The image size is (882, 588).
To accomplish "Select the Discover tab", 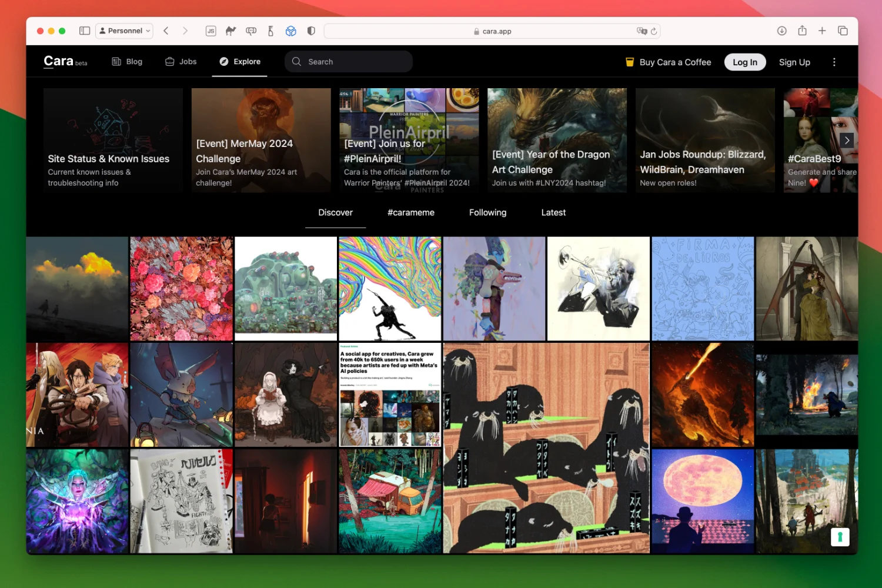I will (335, 213).
